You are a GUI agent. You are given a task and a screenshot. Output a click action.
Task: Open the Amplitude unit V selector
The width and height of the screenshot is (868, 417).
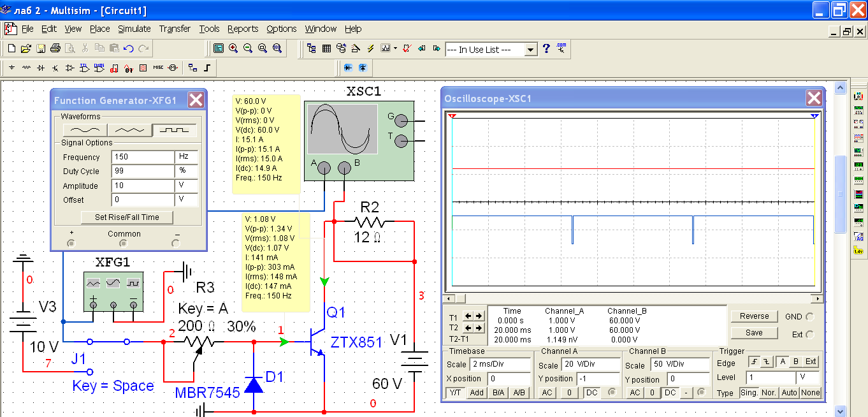[186, 186]
